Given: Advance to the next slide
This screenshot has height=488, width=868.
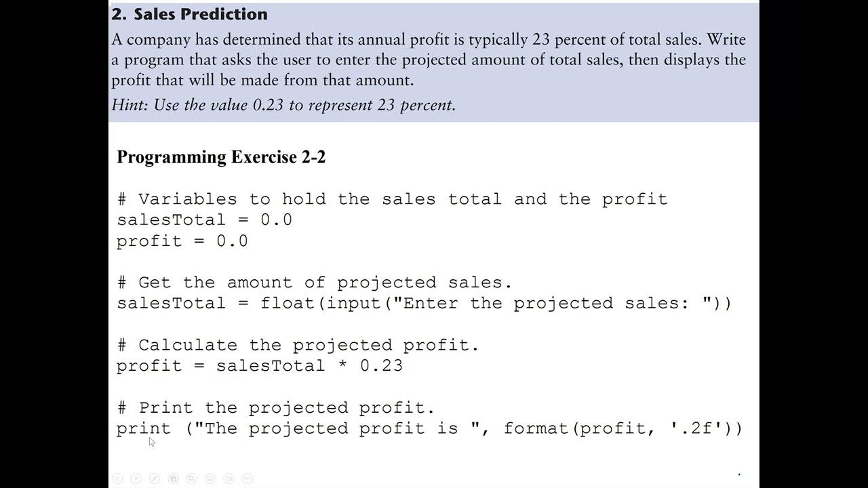Looking at the screenshot, I should pyautogui.click(x=136, y=479).
